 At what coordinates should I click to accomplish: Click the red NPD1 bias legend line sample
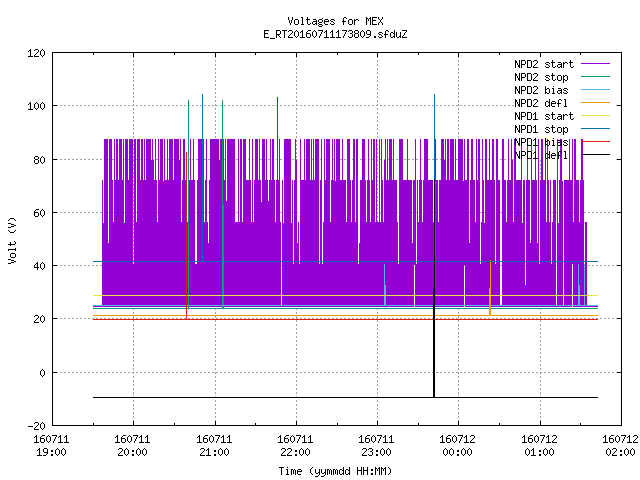(x=595, y=142)
